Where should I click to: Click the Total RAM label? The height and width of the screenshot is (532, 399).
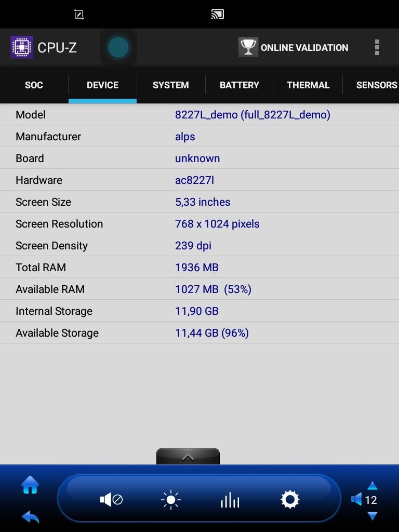point(41,268)
